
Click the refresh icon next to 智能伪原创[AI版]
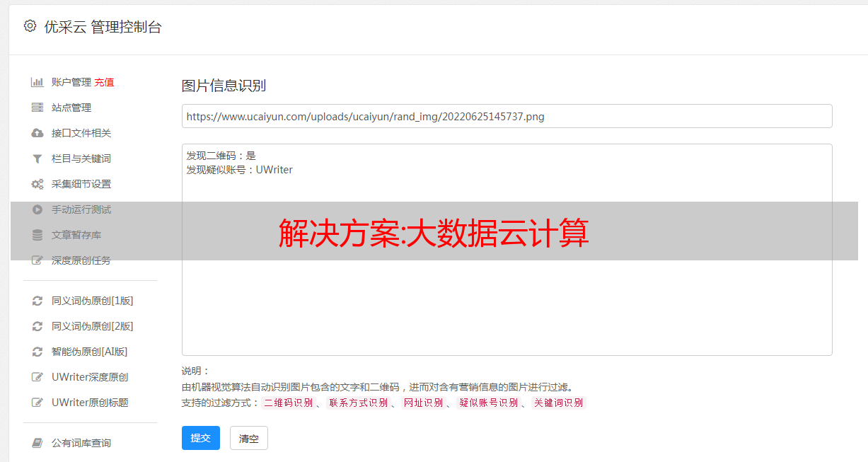(x=37, y=352)
